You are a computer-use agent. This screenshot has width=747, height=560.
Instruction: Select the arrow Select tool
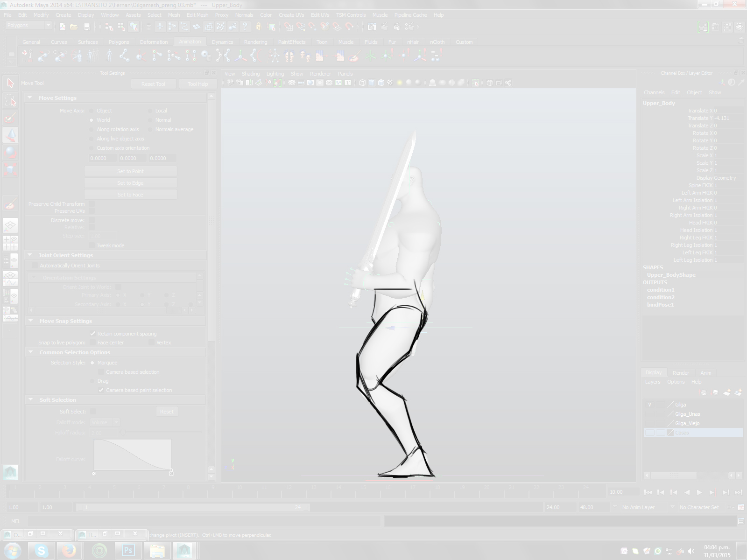tap(10, 84)
